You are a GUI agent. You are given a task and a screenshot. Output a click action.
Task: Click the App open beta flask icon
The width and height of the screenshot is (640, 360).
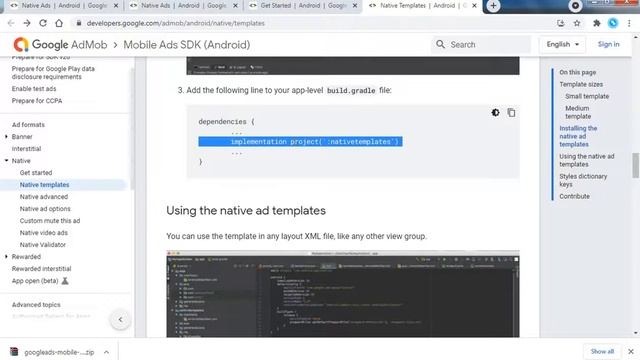pos(64,281)
